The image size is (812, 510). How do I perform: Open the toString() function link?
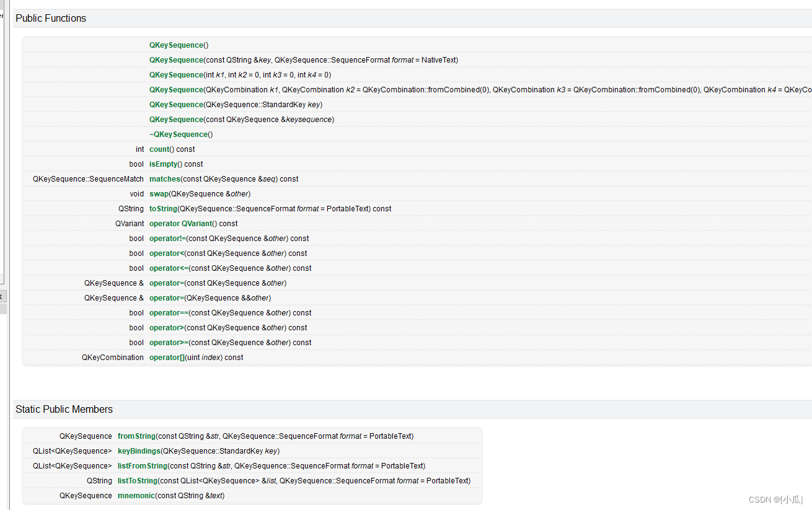(x=163, y=209)
